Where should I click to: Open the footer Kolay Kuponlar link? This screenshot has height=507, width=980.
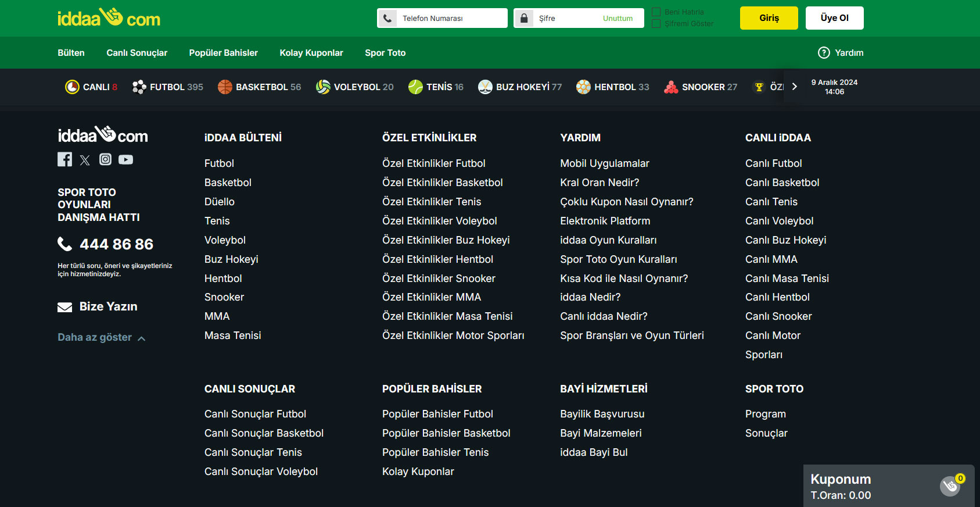[418, 472]
